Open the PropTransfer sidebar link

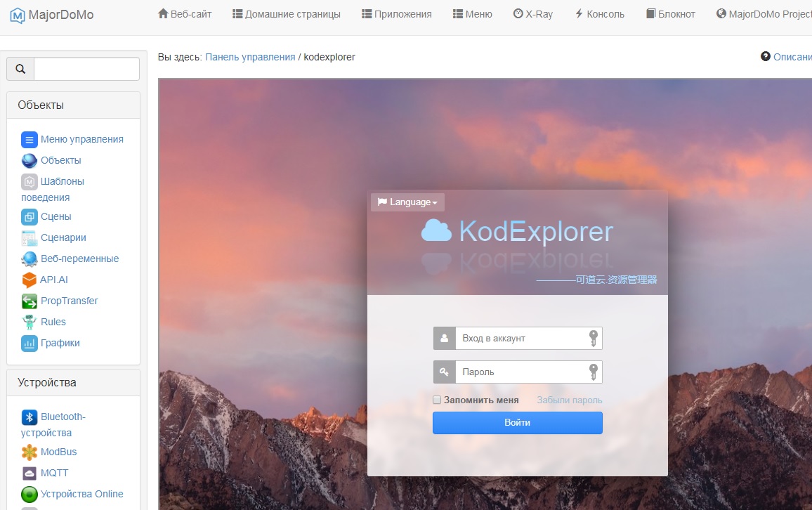[x=70, y=301]
